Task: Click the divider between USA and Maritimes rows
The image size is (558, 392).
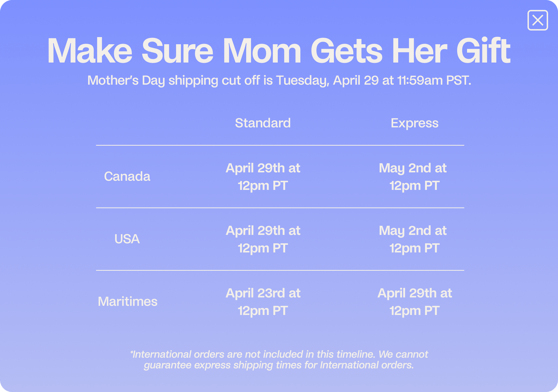Action: coord(280,270)
